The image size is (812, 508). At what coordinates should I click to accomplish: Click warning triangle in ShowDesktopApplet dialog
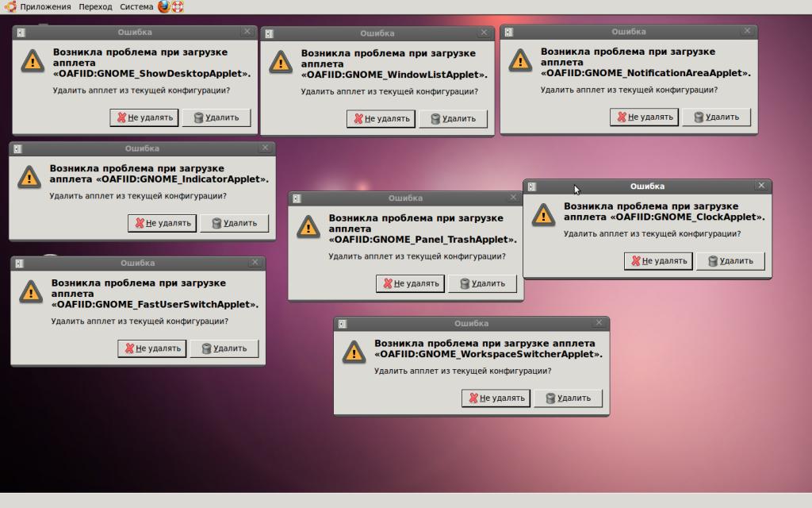click(x=33, y=61)
